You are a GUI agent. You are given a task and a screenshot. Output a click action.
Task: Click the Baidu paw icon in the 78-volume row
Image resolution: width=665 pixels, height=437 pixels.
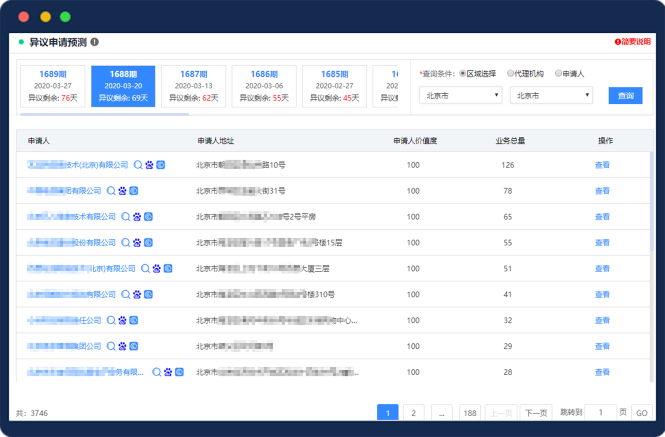[123, 191]
